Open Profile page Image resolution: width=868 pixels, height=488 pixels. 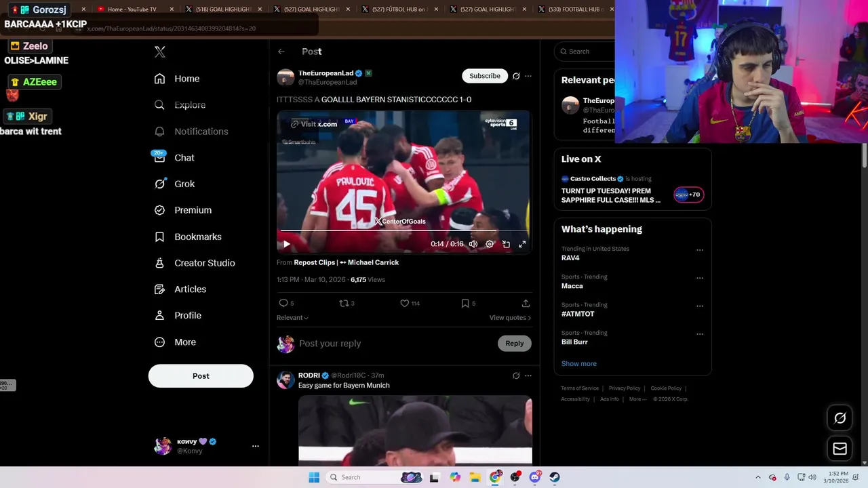pos(178,315)
